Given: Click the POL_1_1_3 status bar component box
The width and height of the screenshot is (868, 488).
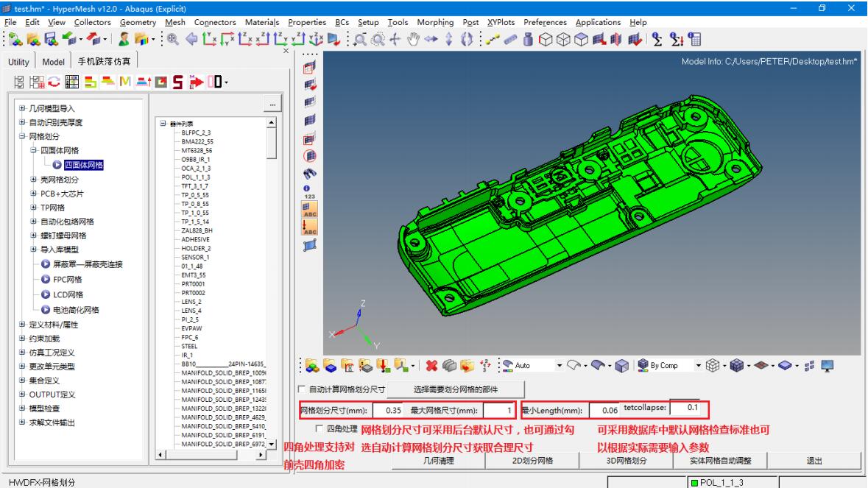Looking at the screenshot, I should [733, 482].
